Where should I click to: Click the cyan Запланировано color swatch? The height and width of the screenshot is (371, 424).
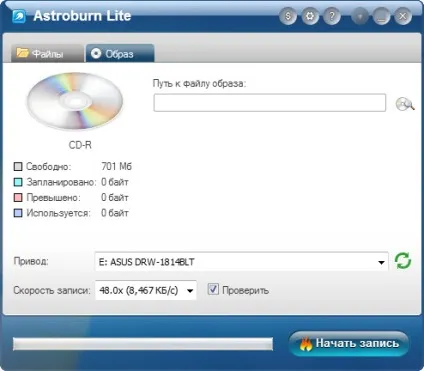(x=18, y=182)
